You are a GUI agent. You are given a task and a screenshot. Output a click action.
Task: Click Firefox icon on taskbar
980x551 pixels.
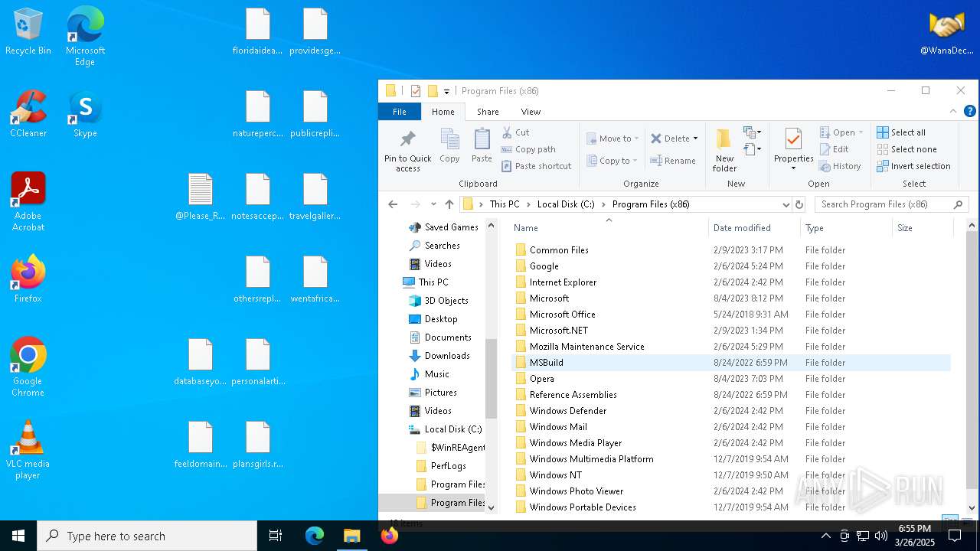tap(389, 536)
